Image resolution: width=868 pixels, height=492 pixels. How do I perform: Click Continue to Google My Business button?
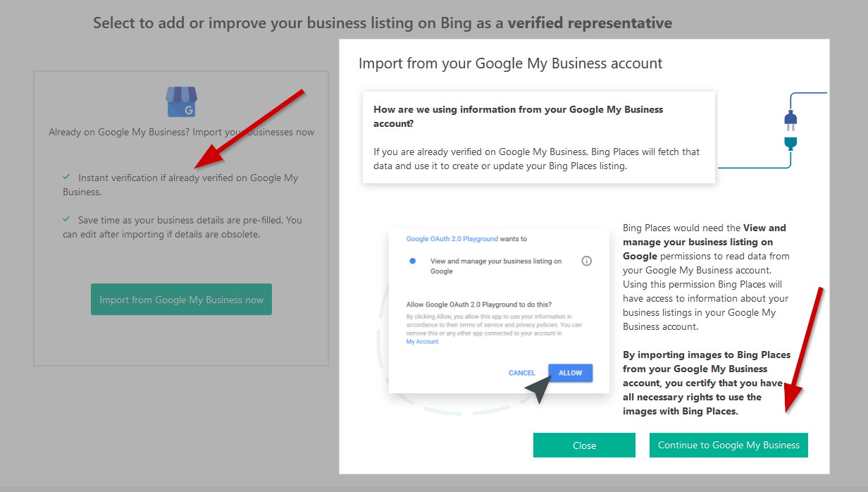(728, 445)
